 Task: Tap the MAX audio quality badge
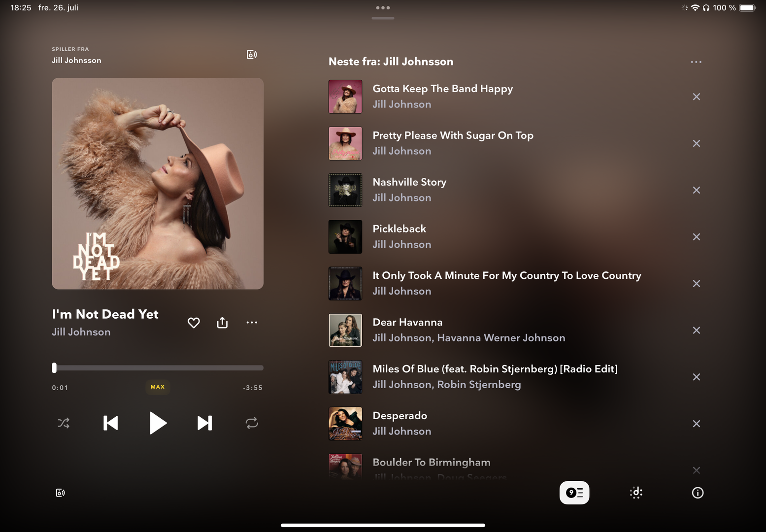[158, 387]
